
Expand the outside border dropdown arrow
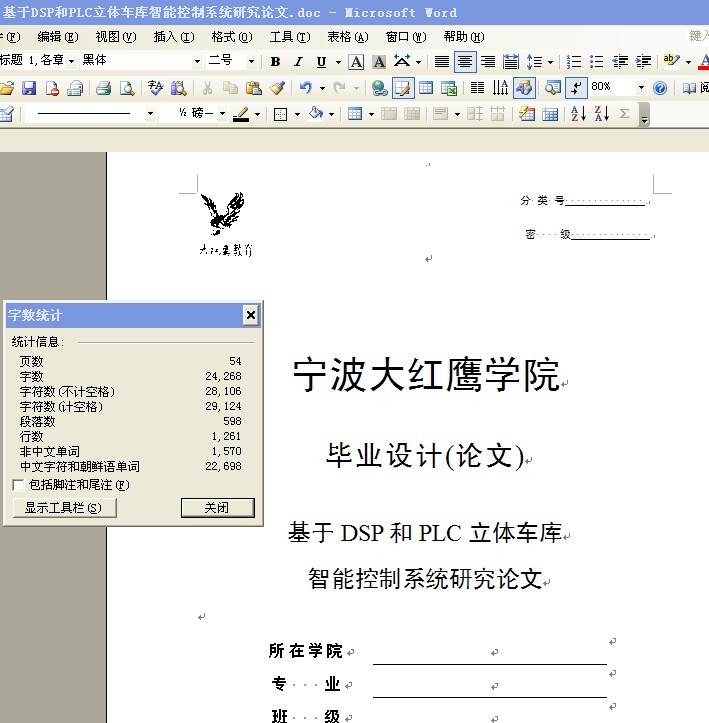[x=297, y=114]
